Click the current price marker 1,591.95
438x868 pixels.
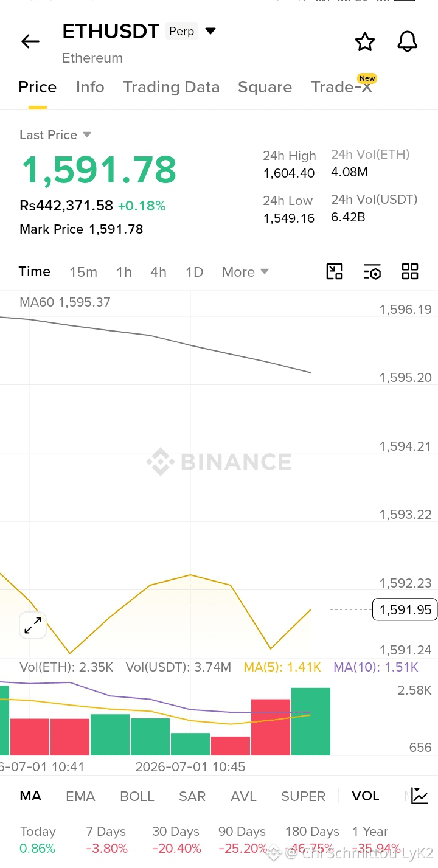(x=405, y=609)
